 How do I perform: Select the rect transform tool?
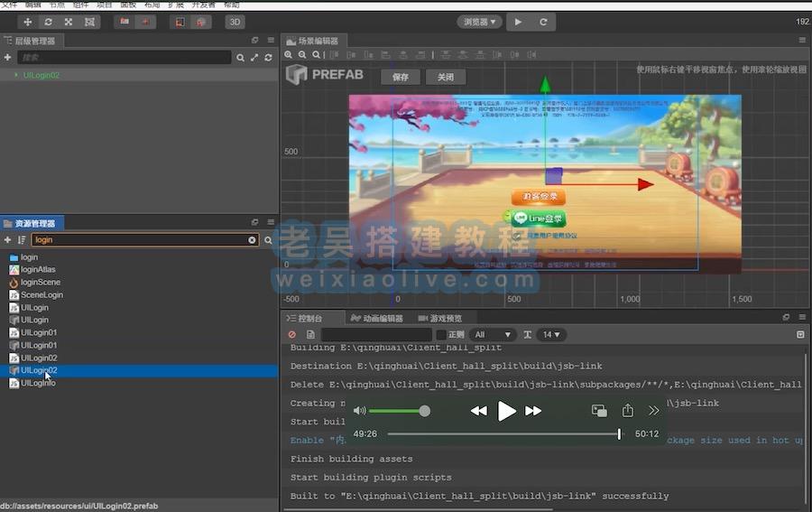pyautogui.click(x=89, y=22)
